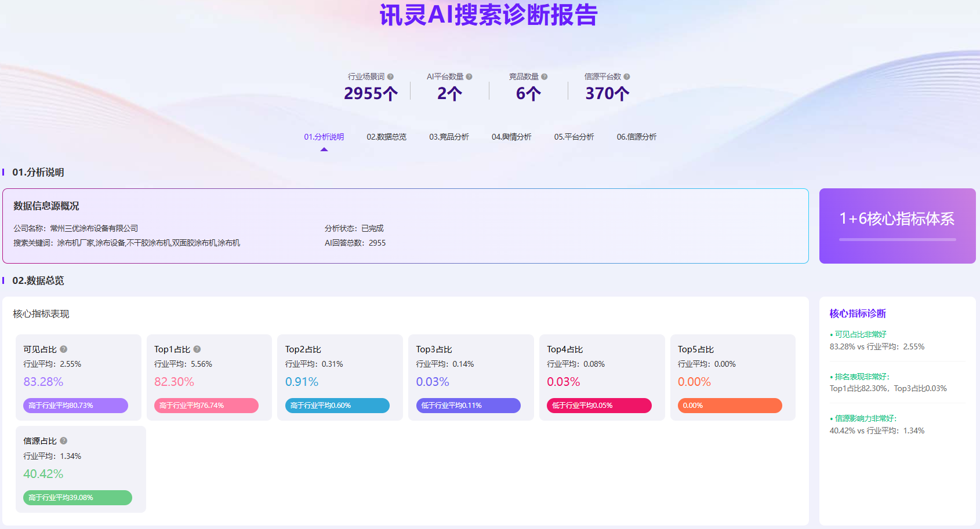Click the 高于行业平均39.08% green bar

[x=78, y=498]
